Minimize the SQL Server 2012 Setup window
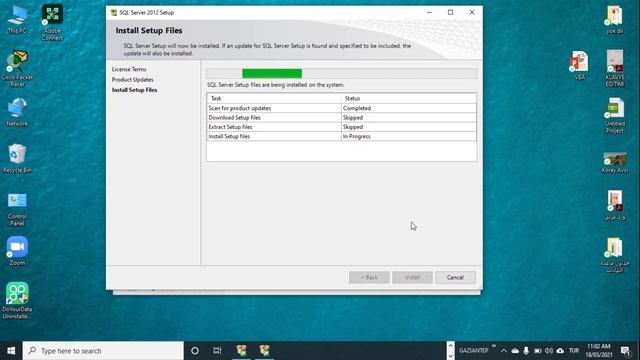640x360 pixels. pyautogui.click(x=429, y=12)
